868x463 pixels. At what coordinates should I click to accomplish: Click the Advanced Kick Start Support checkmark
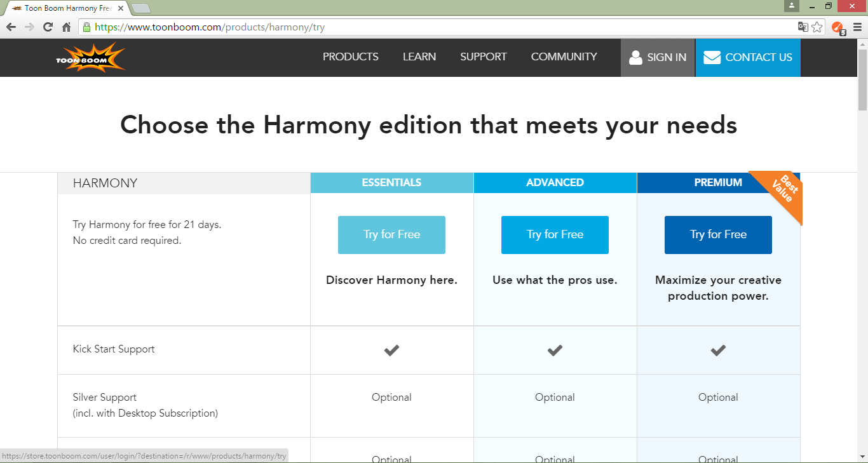click(x=555, y=350)
